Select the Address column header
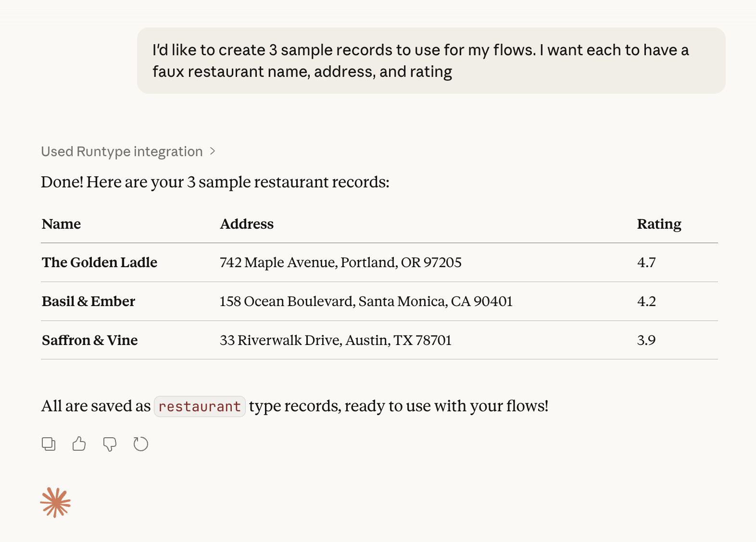The width and height of the screenshot is (756, 542). (247, 224)
